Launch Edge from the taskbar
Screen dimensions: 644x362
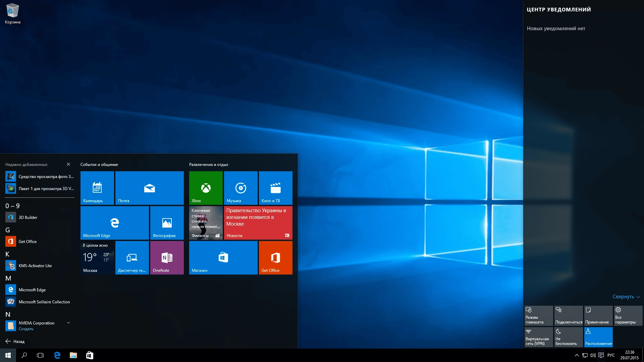pyautogui.click(x=57, y=355)
